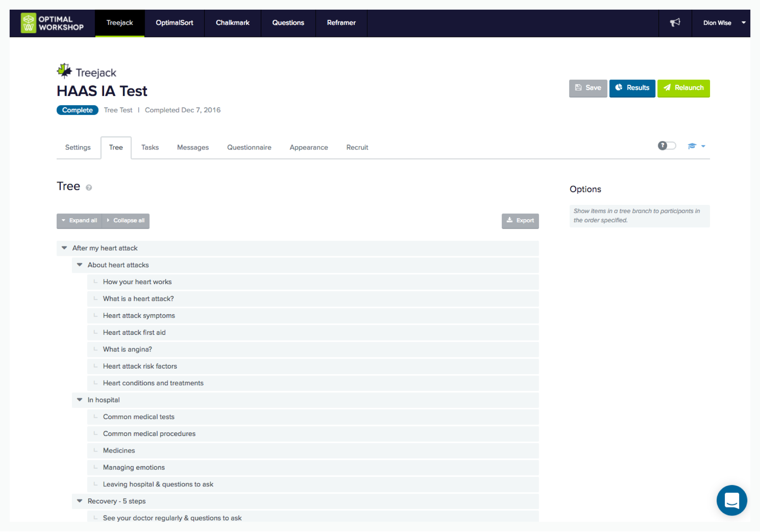Click the Expand all button
Image resolution: width=760 pixels, height=532 pixels.
(x=79, y=220)
